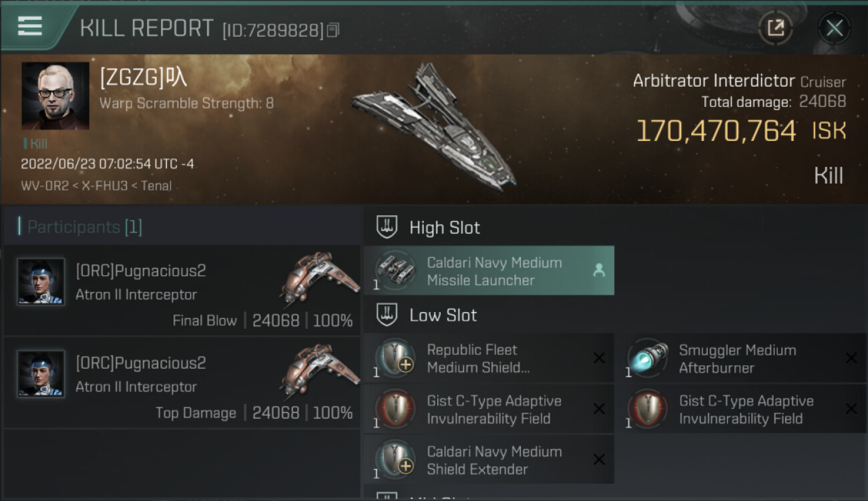Click the share kill report icon
868x501 pixels.
(775, 28)
